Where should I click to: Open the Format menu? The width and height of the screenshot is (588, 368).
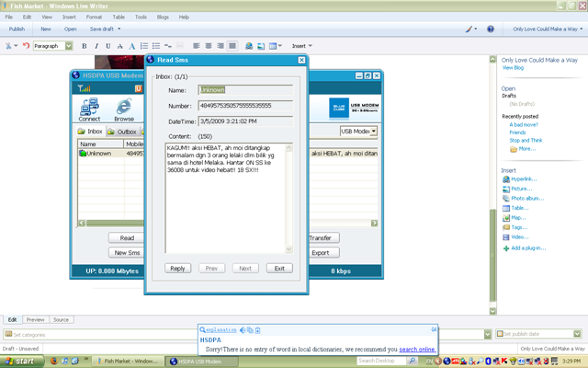click(94, 17)
